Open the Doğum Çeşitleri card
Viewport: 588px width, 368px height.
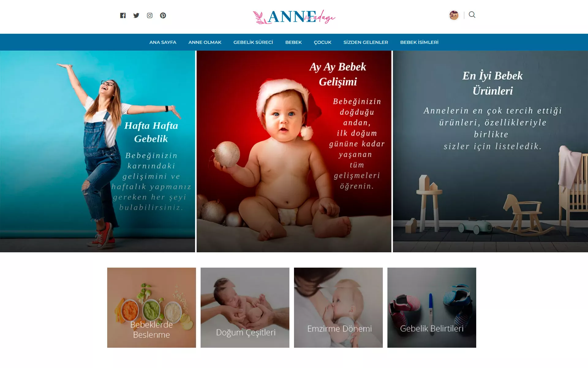pyautogui.click(x=245, y=308)
